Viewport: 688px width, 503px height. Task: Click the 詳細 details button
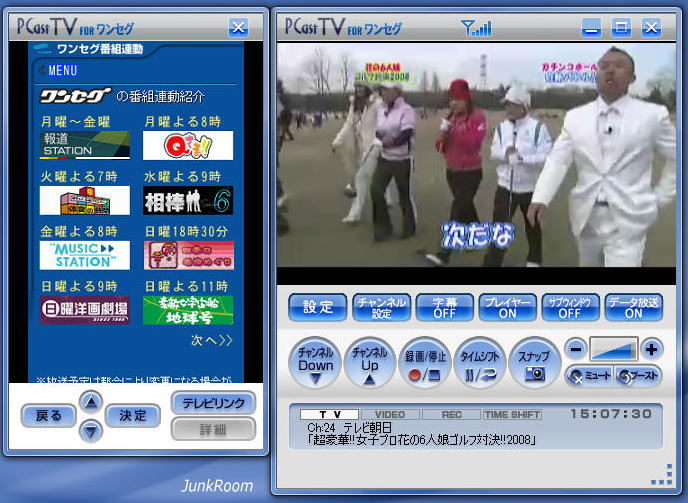(x=214, y=429)
